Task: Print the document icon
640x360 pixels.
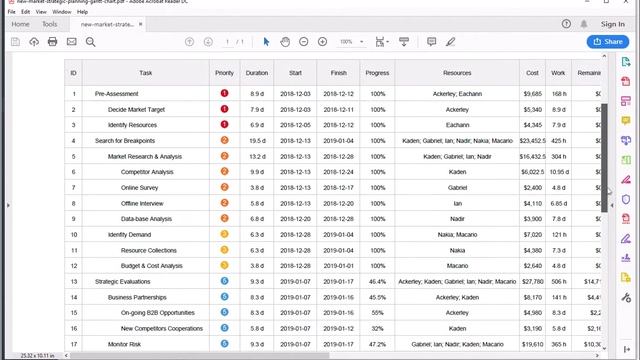Action: pyautogui.click(x=53, y=42)
